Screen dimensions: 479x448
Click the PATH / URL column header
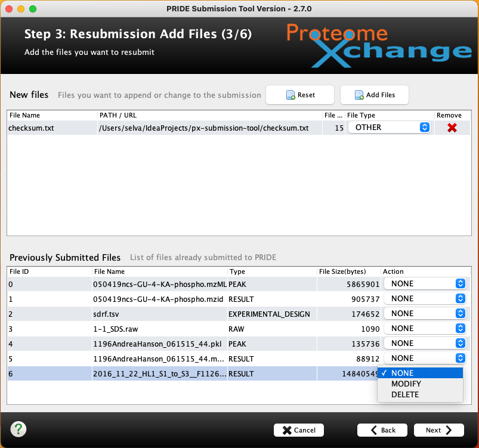pos(210,115)
